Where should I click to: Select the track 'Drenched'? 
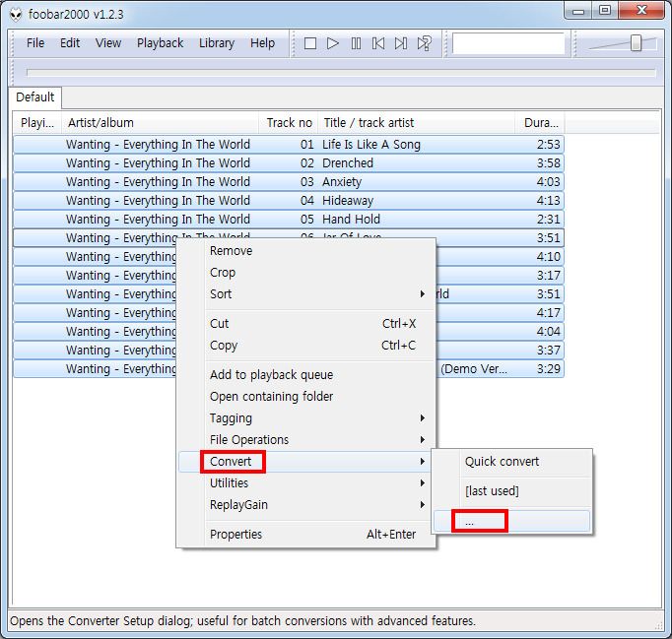pos(289,163)
